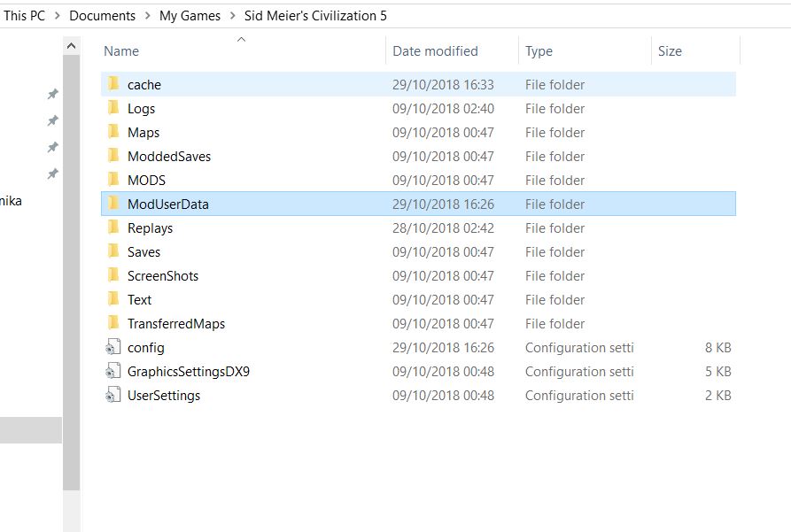Screen dimensions: 791x532
Task: Go to Documents in breadcrumb
Action: [103, 16]
